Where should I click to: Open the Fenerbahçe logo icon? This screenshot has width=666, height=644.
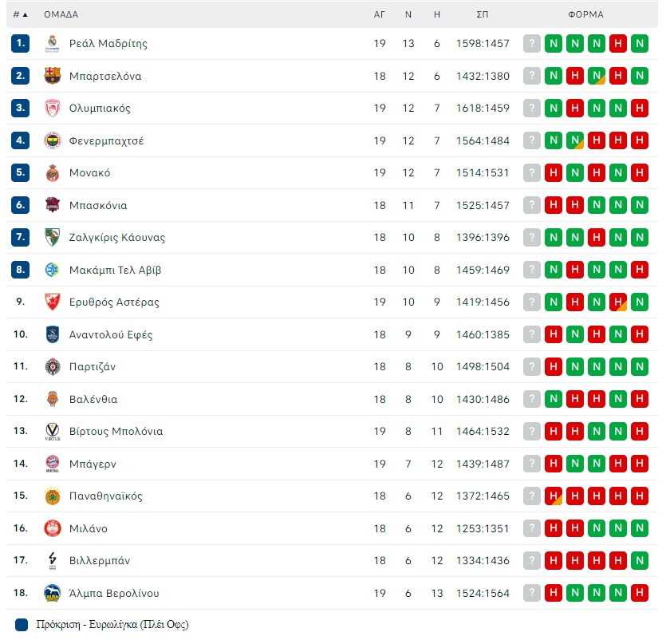pyautogui.click(x=53, y=140)
